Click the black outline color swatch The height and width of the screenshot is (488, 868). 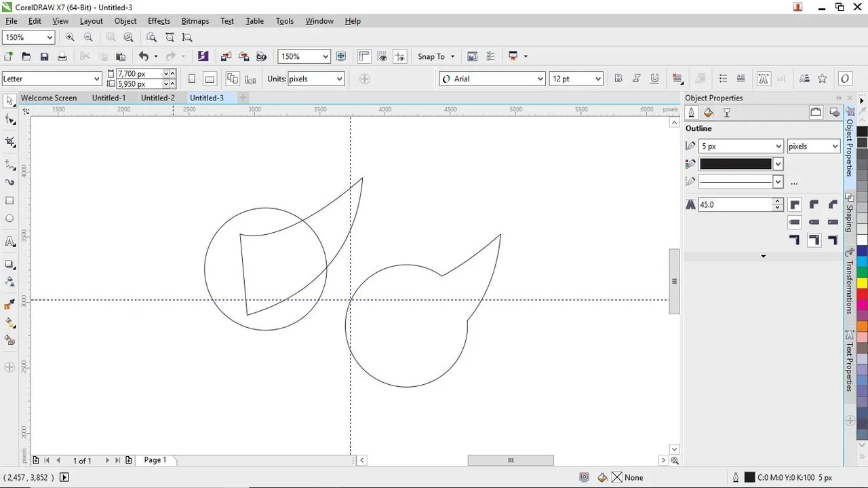pos(736,164)
